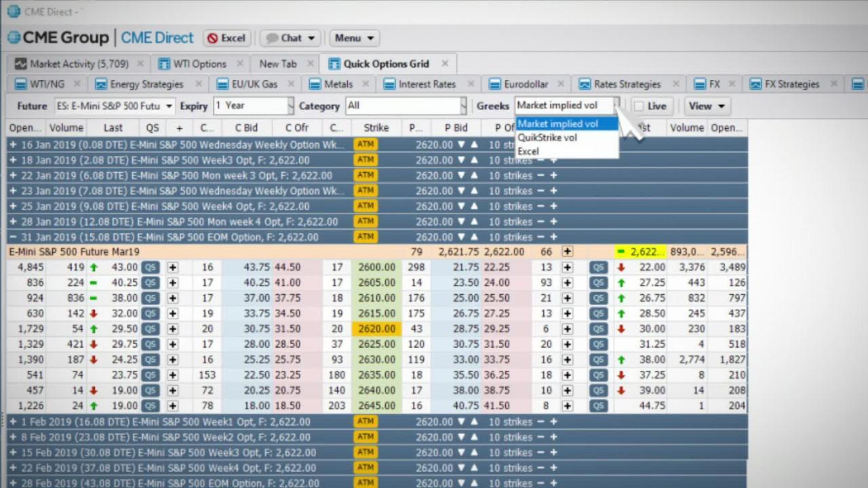The height and width of the screenshot is (488, 868).
Task: Open the Interest Rates tab
Action: pos(427,84)
